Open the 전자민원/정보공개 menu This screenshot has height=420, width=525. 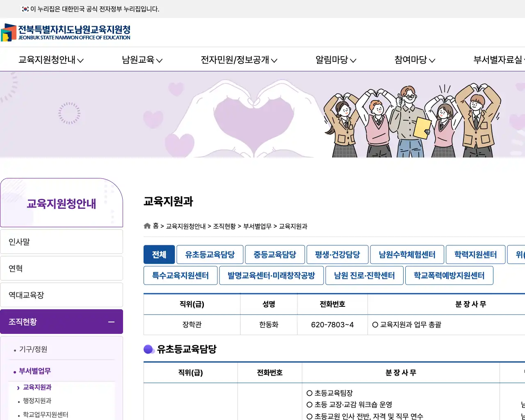click(238, 59)
